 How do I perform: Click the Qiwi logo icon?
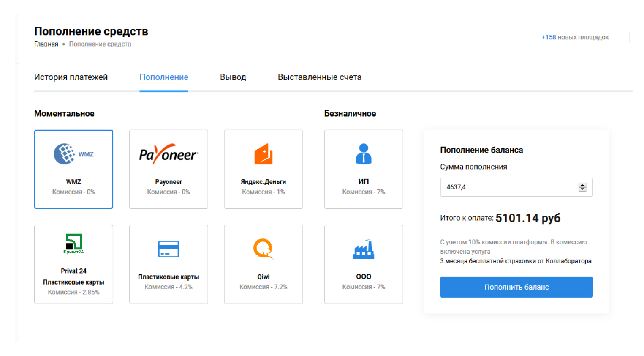point(263,249)
